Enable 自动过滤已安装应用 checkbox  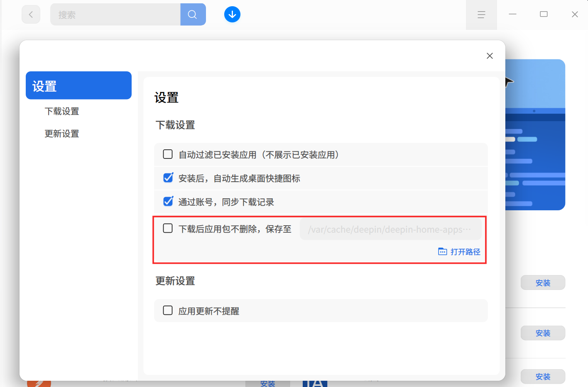coord(168,154)
